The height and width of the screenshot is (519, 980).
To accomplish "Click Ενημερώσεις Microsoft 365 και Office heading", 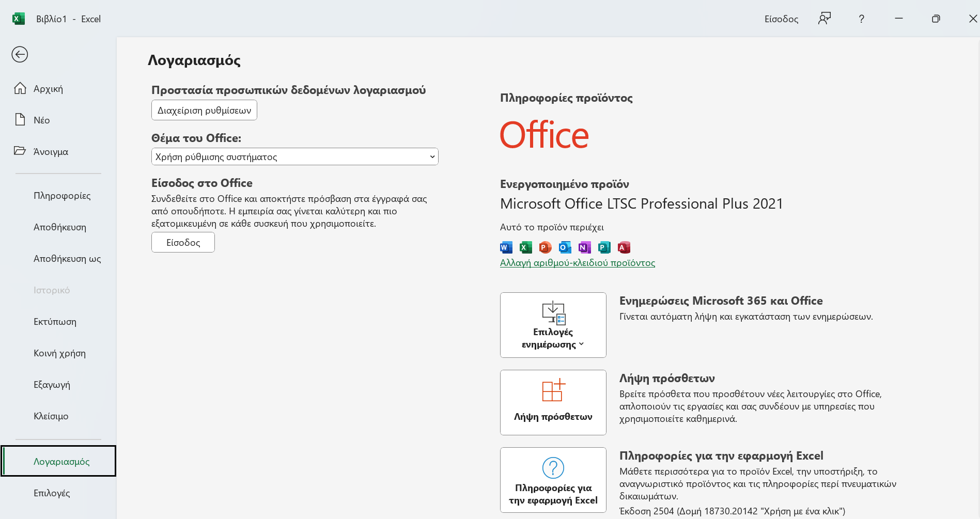I will pos(721,301).
